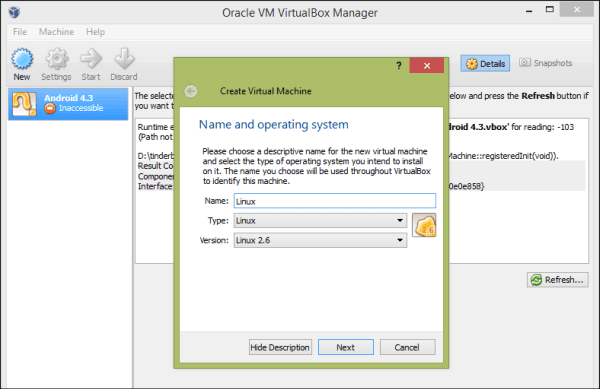Viewport: 600px width, 389px height.
Task: Switch to the Snapshots view
Action: tap(546, 63)
